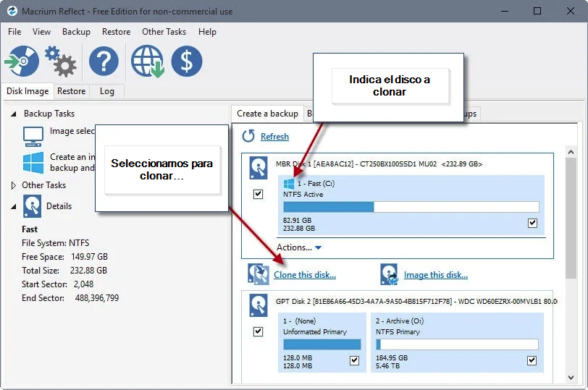The width and height of the screenshot is (588, 390).
Task: Click the Fast (C:) usage bar
Action: point(411,207)
